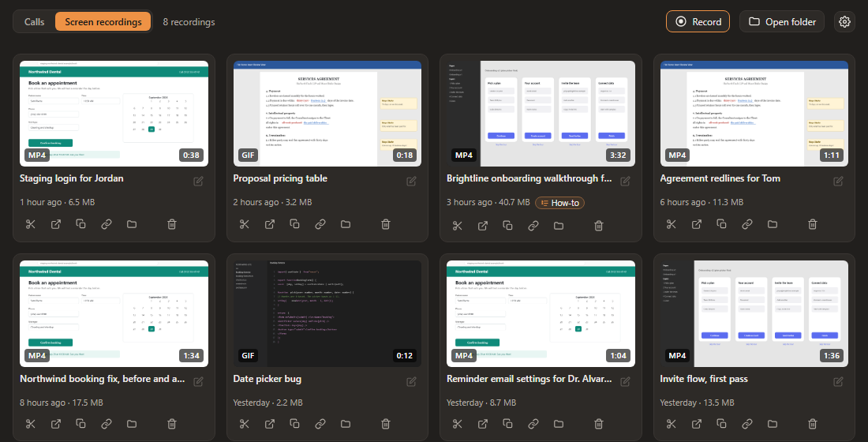Viewport: 868px width, 442px height.
Task: Click the How-to tag on Brightline recording
Action: coord(559,203)
